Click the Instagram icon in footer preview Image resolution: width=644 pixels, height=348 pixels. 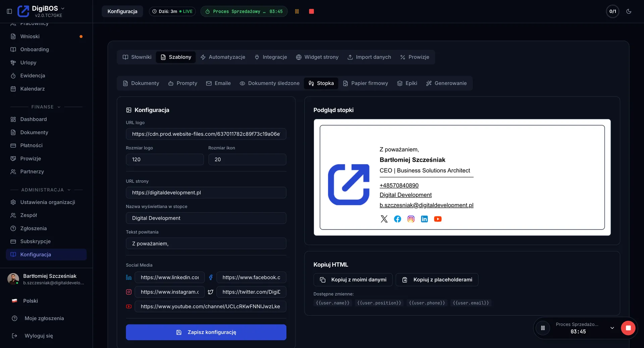point(411,219)
